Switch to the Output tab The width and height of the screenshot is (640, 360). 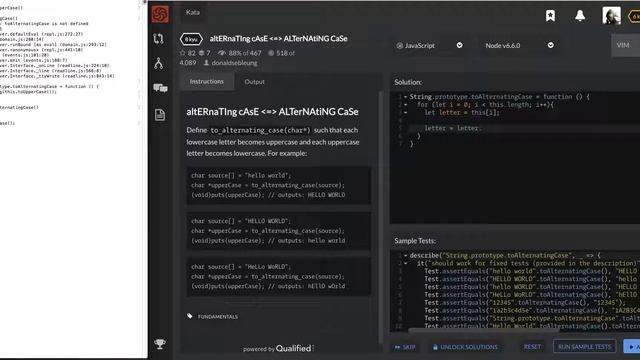[x=254, y=82]
